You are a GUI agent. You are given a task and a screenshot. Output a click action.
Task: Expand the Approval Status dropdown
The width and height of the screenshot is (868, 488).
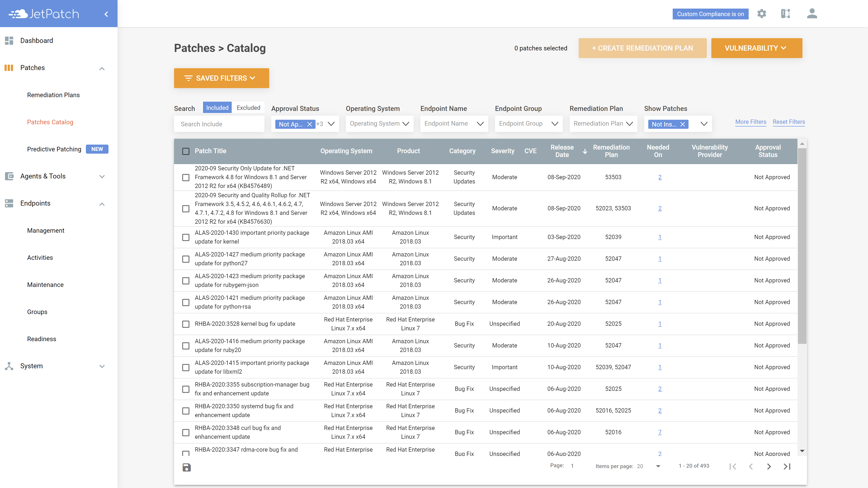[331, 124]
